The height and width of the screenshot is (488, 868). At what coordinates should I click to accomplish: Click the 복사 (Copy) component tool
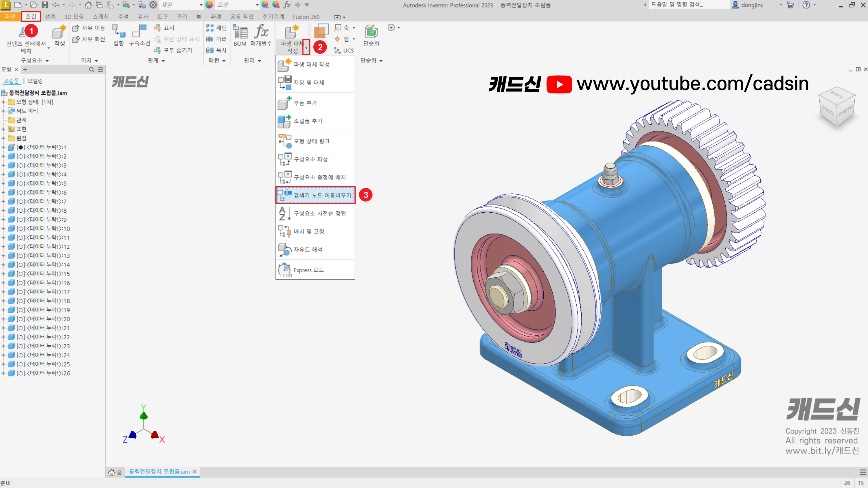tap(216, 50)
